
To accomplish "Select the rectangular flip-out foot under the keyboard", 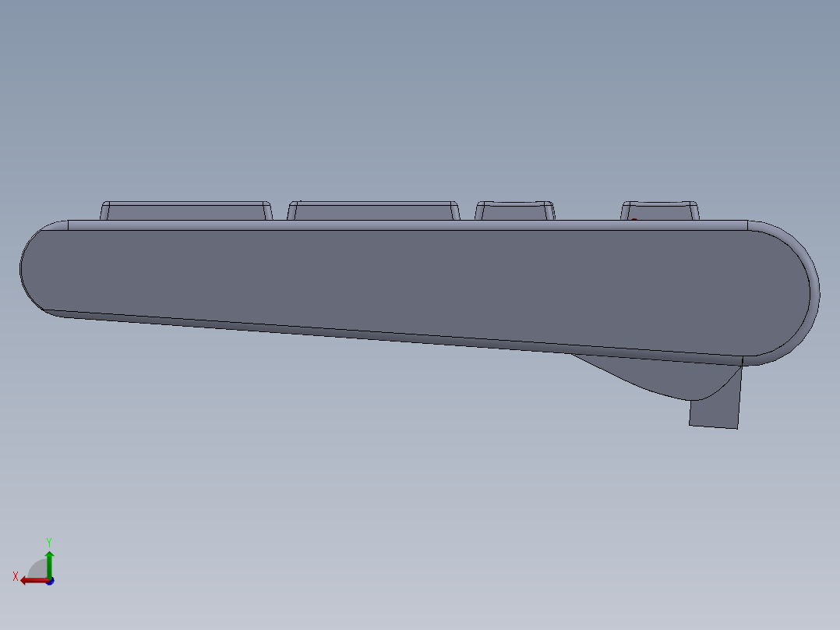I will pyautogui.click(x=721, y=410).
